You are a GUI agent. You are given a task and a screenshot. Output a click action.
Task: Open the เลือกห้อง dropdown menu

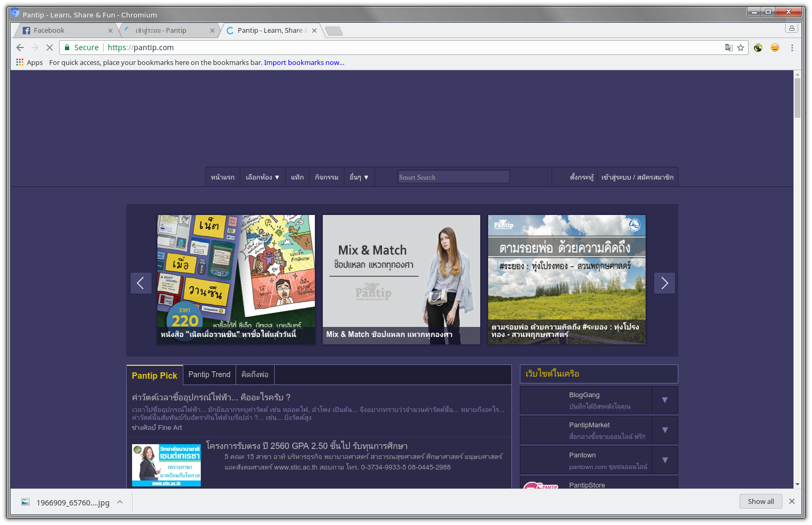[x=263, y=177]
